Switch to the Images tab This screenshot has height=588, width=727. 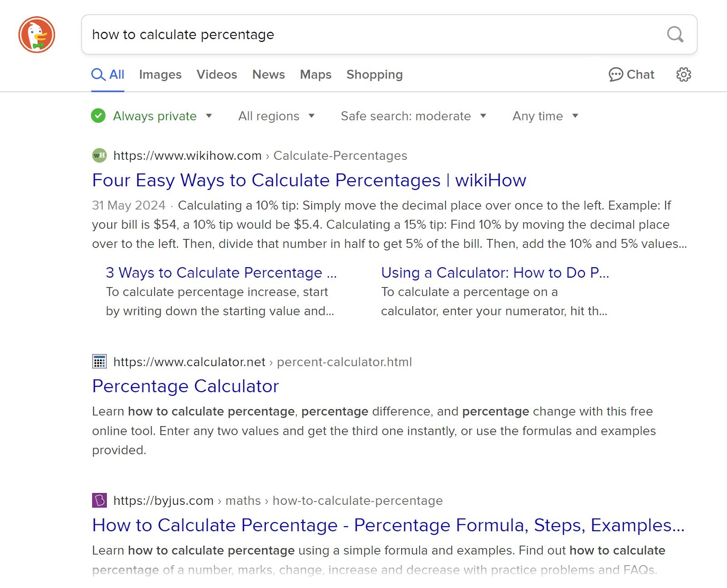coord(160,75)
